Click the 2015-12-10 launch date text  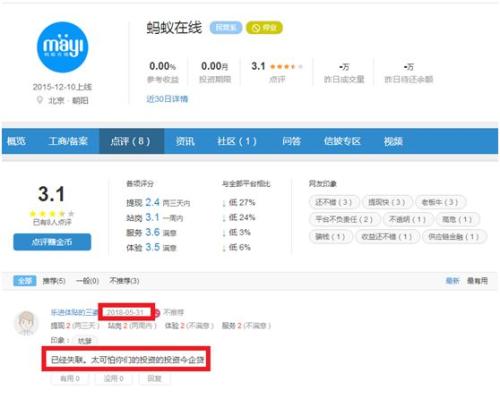(x=62, y=87)
